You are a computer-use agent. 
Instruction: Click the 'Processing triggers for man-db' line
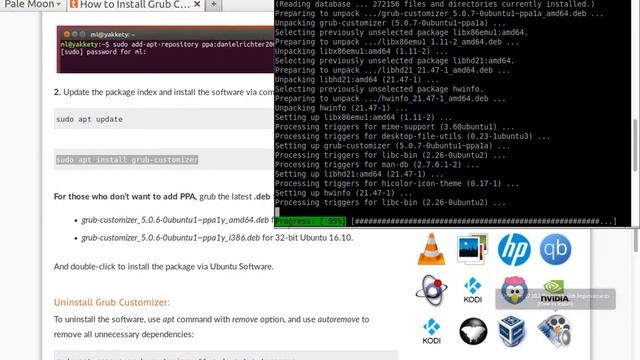coord(376,164)
